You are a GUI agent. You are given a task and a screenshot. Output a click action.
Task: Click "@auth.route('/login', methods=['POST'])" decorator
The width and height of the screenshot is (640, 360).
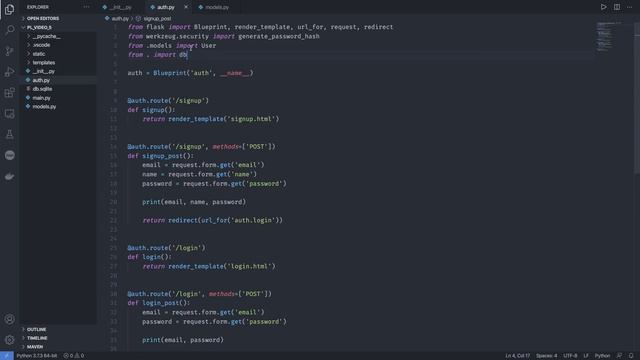pyautogui.click(x=199, y=294)
